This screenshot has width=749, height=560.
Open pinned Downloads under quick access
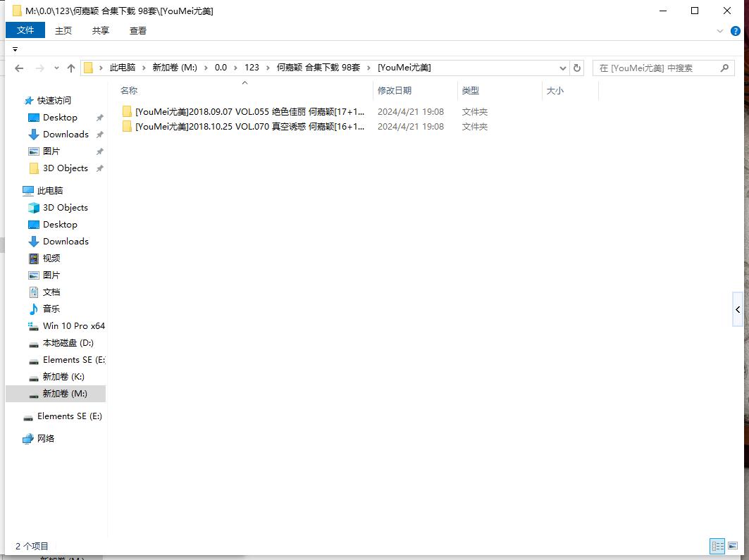tap(66, 135)
